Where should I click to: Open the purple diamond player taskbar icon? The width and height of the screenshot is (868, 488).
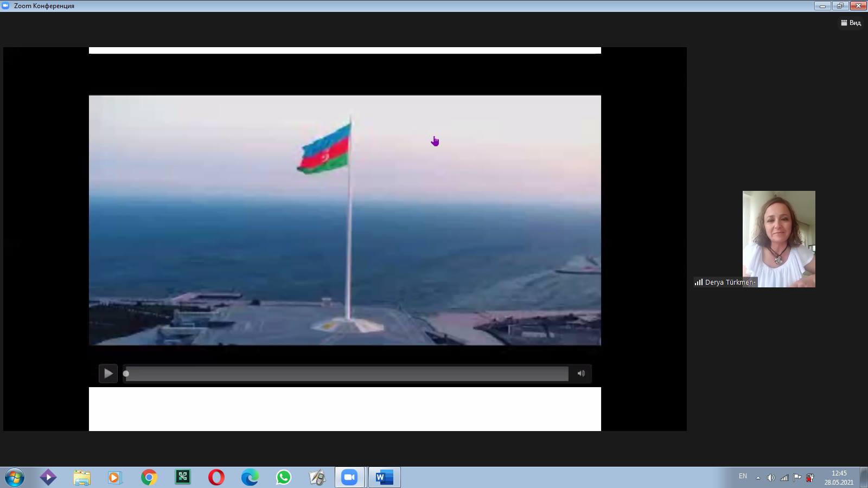pos(48,477)
